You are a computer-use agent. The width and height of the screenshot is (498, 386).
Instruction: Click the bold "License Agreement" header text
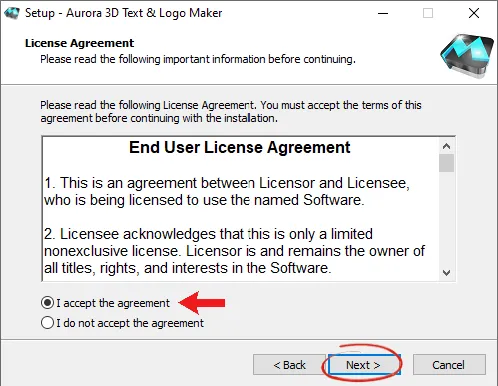pyautogui.click(x=79, y=43)
